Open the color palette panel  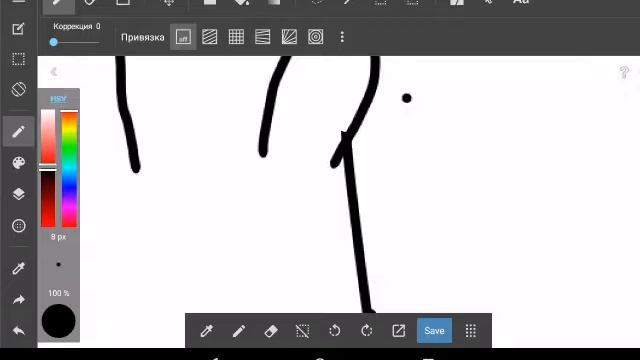pos(18,162)
